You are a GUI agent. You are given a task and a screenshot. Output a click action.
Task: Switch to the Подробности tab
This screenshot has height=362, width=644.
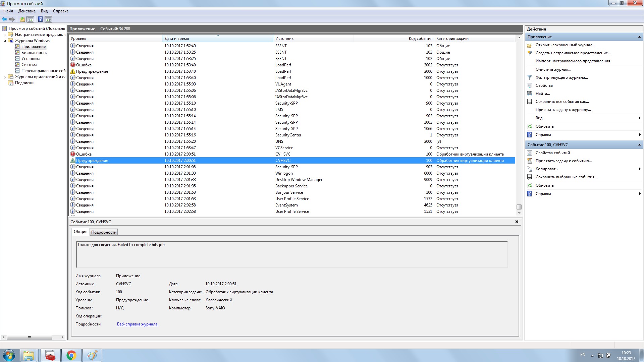click(104, 232)
